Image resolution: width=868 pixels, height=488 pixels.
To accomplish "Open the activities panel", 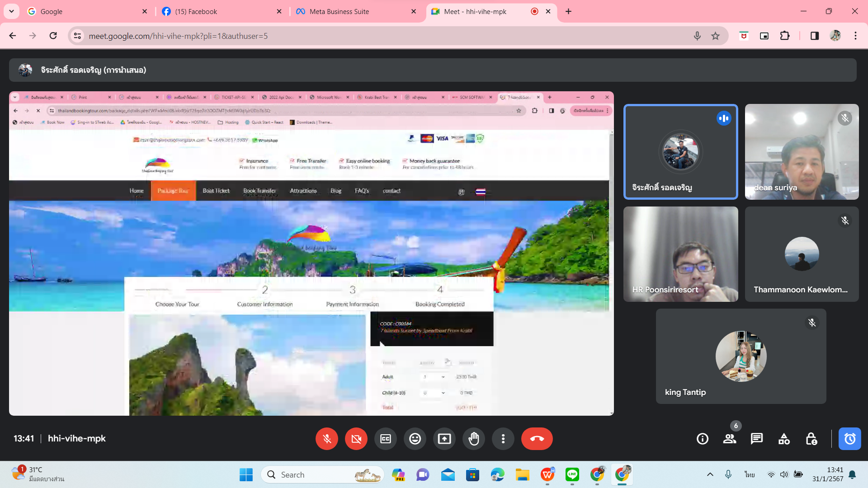I will click(784, 439).
